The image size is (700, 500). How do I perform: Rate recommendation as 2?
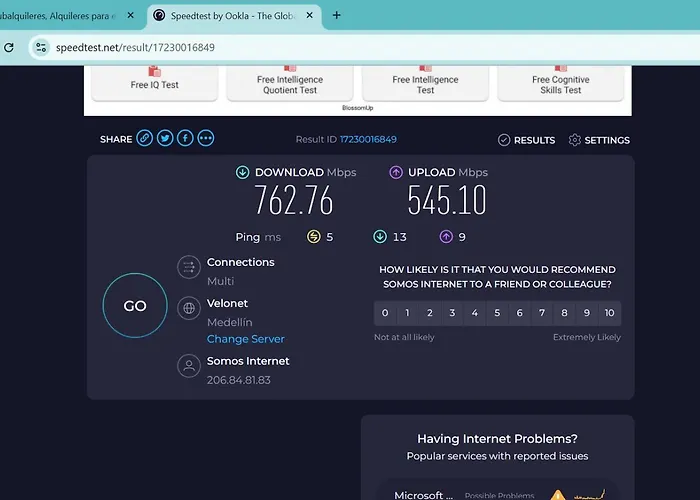[429, 313]
